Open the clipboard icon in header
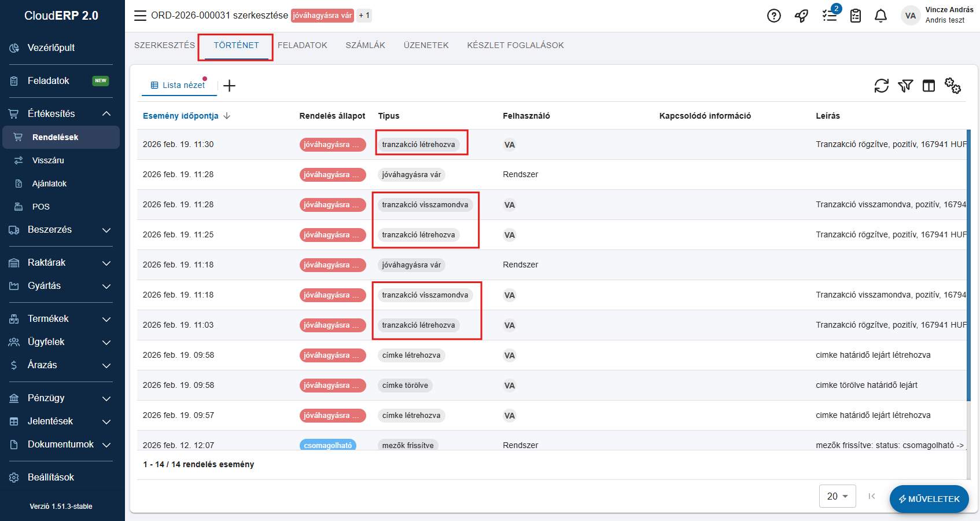 pyautogui.click(x=856, y=16)
